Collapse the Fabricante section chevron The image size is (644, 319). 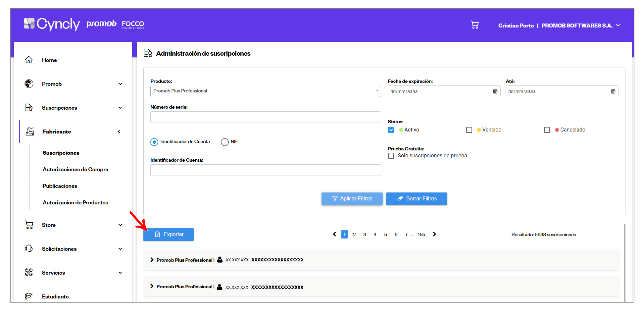[119, 132]
